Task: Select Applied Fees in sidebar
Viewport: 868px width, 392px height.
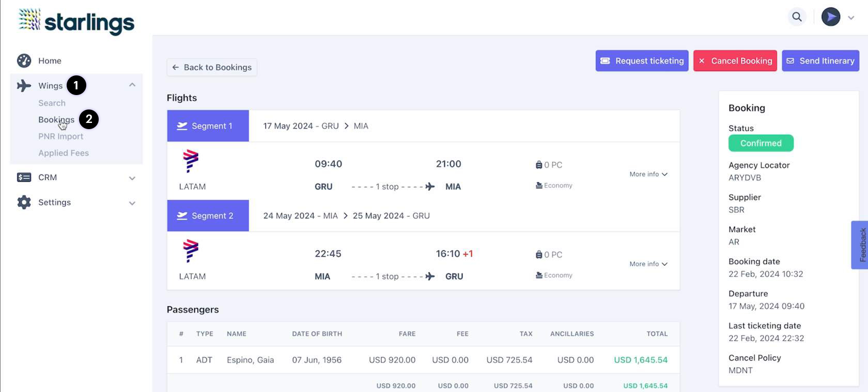Action: click(64, 153)
